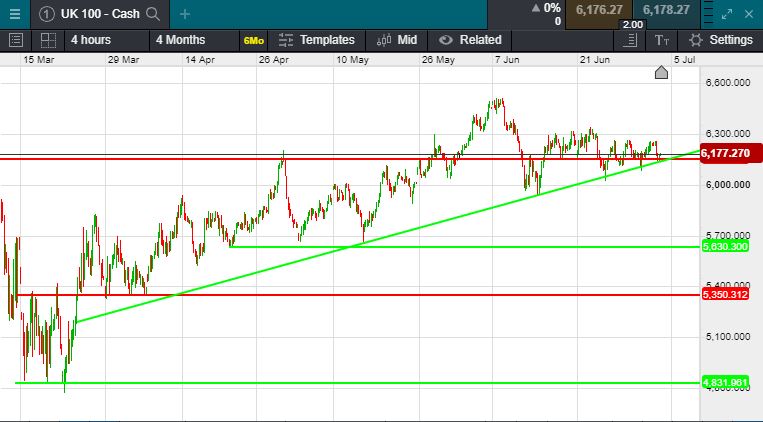Click the 14 Apr date label
Screen dimensions: 763x422
pyautogui.click(x=200, y=60)
